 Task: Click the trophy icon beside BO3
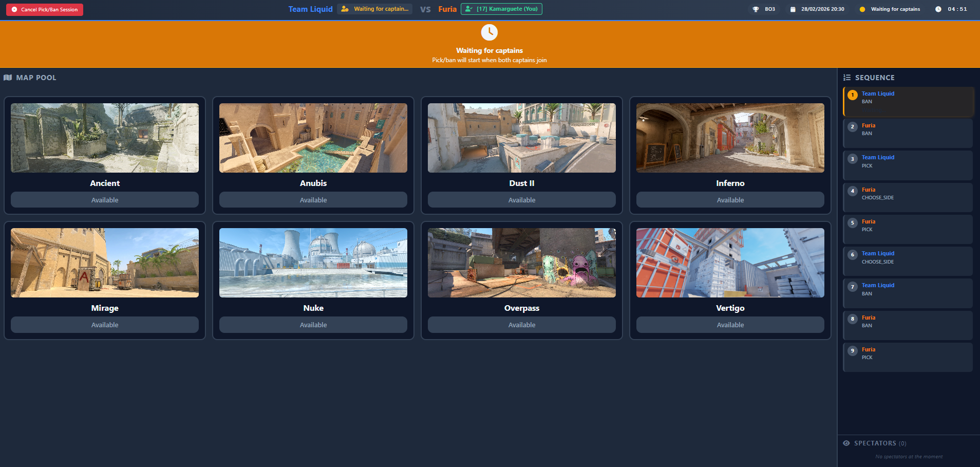click(x=756, y=9)
